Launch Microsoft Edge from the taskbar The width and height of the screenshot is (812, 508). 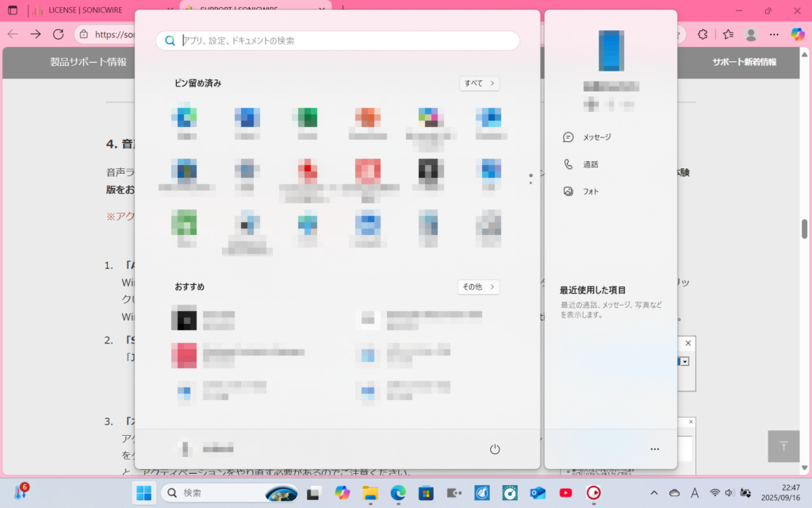(x=398, y=493)
